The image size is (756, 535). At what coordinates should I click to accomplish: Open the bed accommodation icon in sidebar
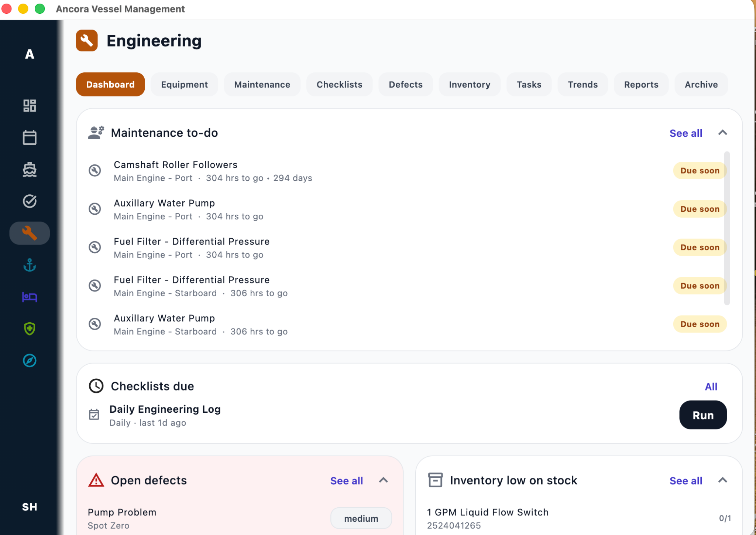pos(30,297)
